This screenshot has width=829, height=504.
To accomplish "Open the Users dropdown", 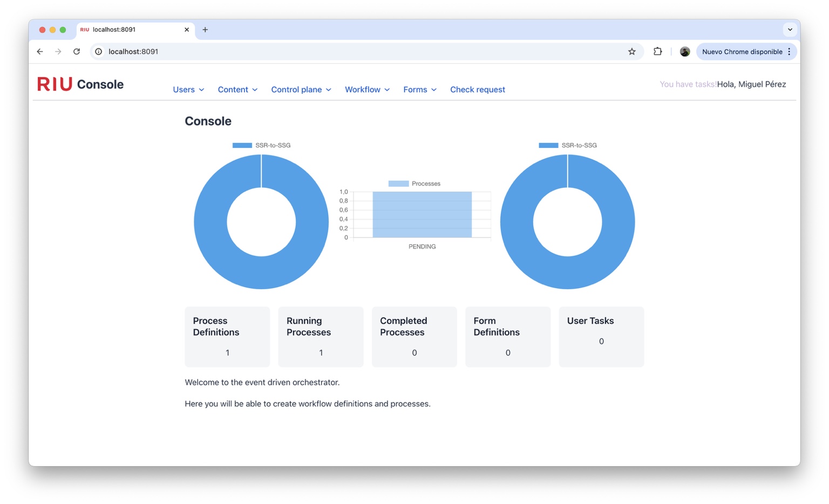I will click(x=188, y=90).
